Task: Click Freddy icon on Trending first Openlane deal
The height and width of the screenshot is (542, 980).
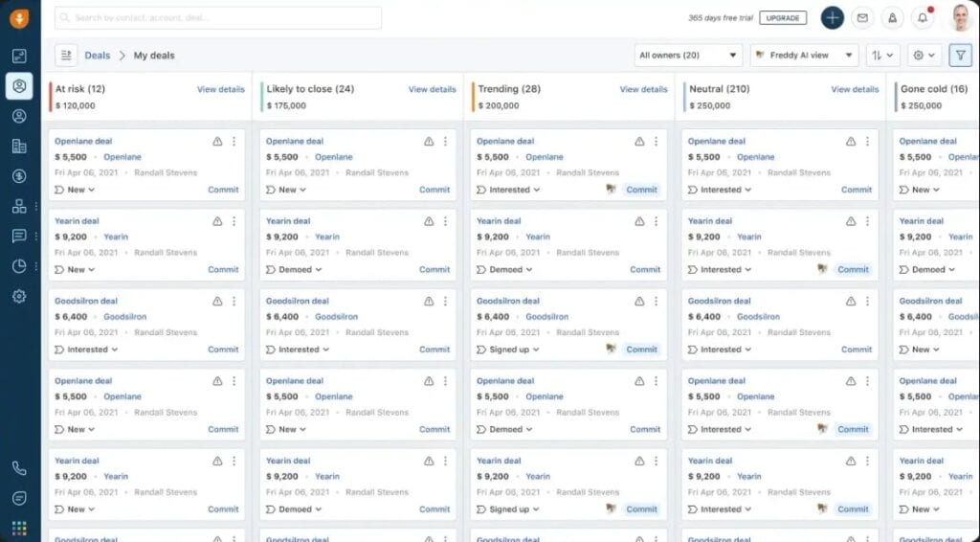Action: click(x=612, y=190)
